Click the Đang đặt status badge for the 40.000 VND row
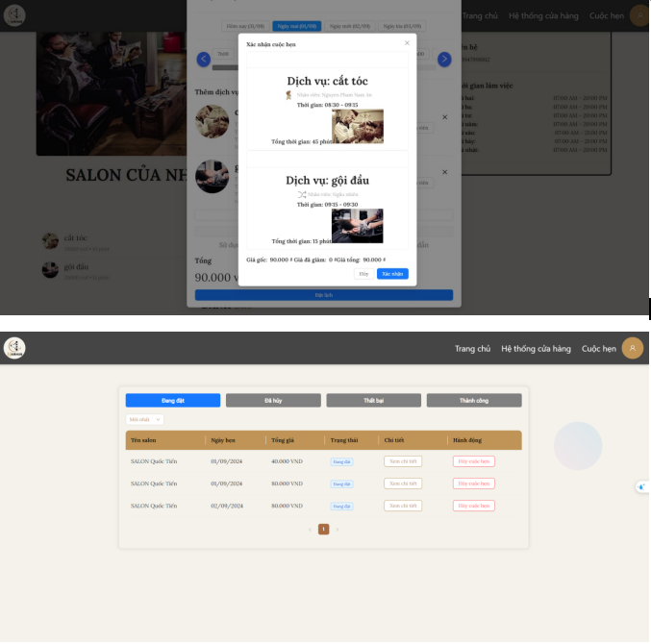 point(341,461)
